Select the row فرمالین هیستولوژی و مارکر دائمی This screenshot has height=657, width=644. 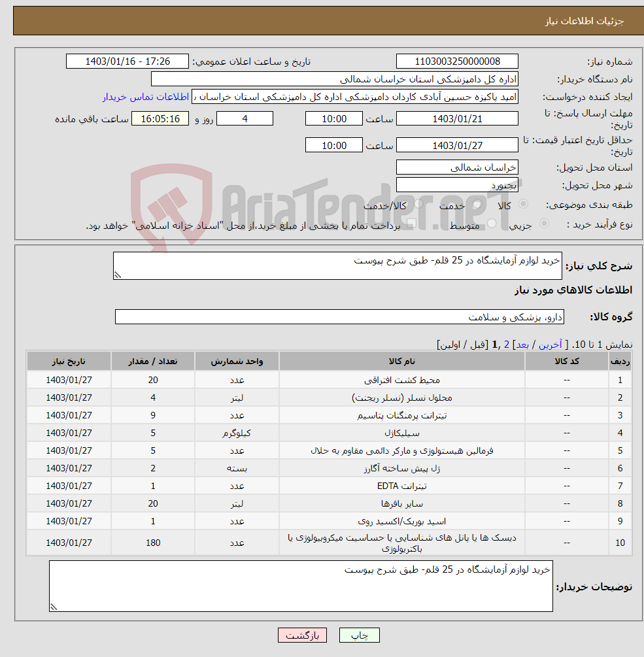coord(329,450)
